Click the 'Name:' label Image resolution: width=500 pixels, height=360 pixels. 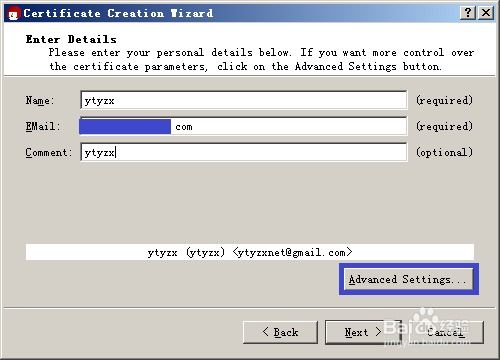coord(40,100)
